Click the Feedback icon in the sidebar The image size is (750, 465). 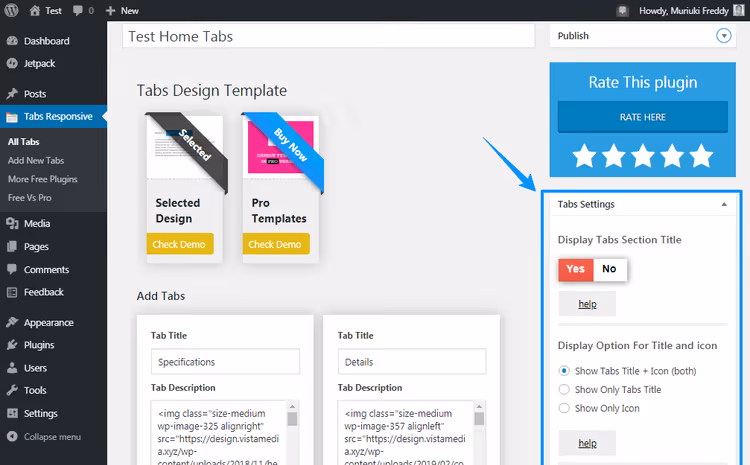(x=12, y=292)
